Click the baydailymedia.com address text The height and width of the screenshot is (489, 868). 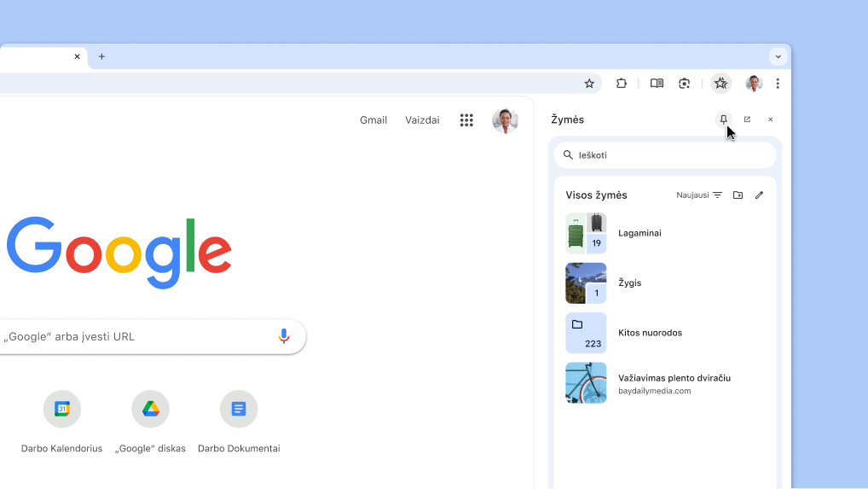tap(654, 391)
